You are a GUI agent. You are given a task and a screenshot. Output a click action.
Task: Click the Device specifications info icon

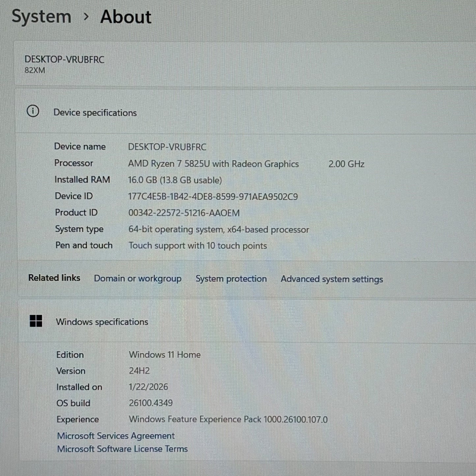click(x=33, y=111)
